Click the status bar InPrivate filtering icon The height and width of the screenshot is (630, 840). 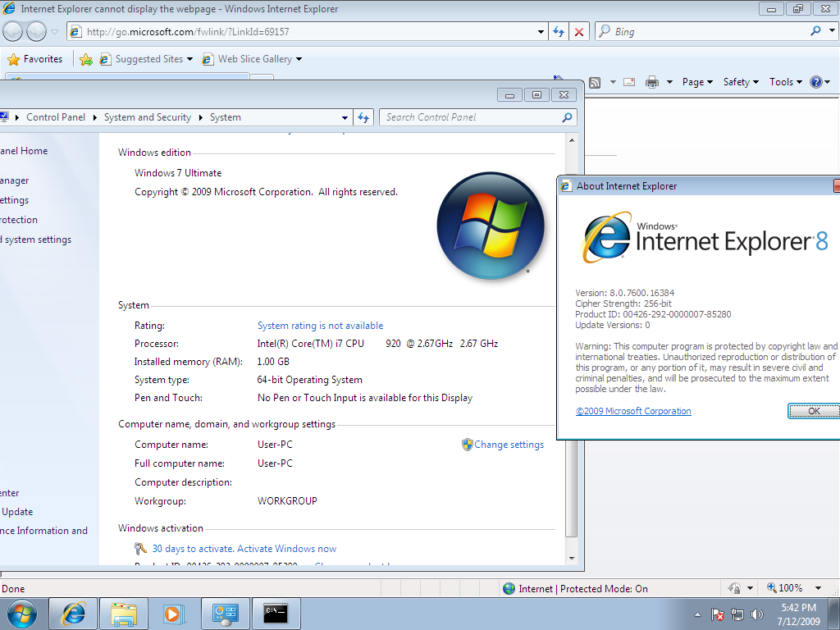coord(735,588)
